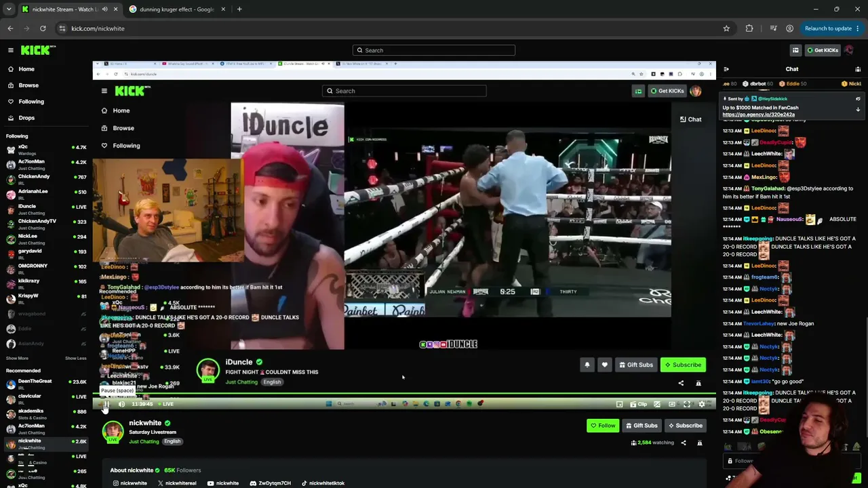Open the chat users icon
Image resolution: width=868 pixels, height=488 pixels.
tap(858, 69)
